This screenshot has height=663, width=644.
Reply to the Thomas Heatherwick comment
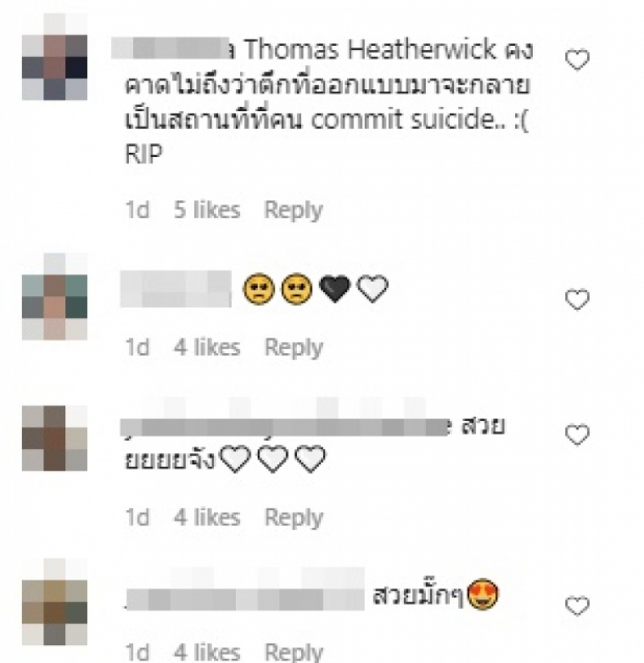pos(293,210)
